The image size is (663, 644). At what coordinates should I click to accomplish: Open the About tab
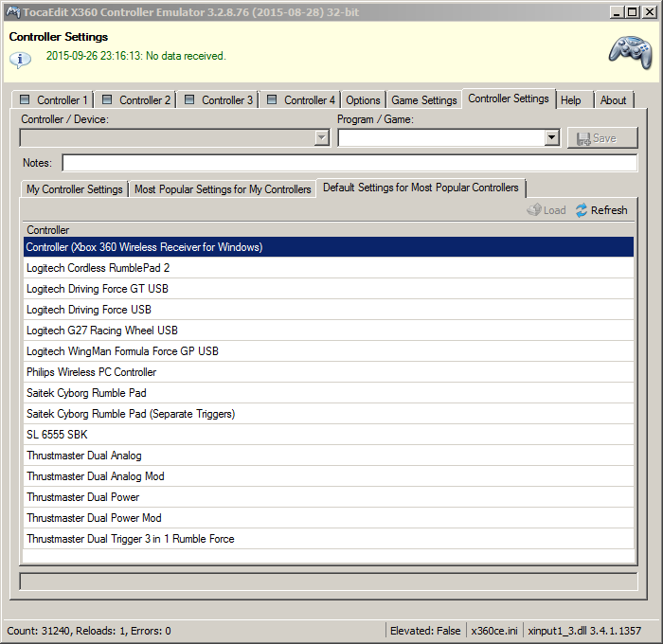(x=613, y=100)
